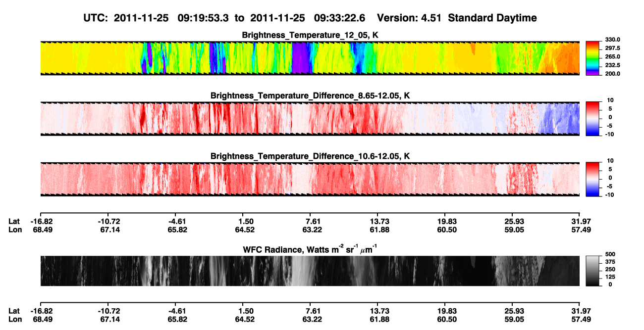Click the upper axis latitude 25.93 label
The image size is (644, 330).
[x=514, y=221]
